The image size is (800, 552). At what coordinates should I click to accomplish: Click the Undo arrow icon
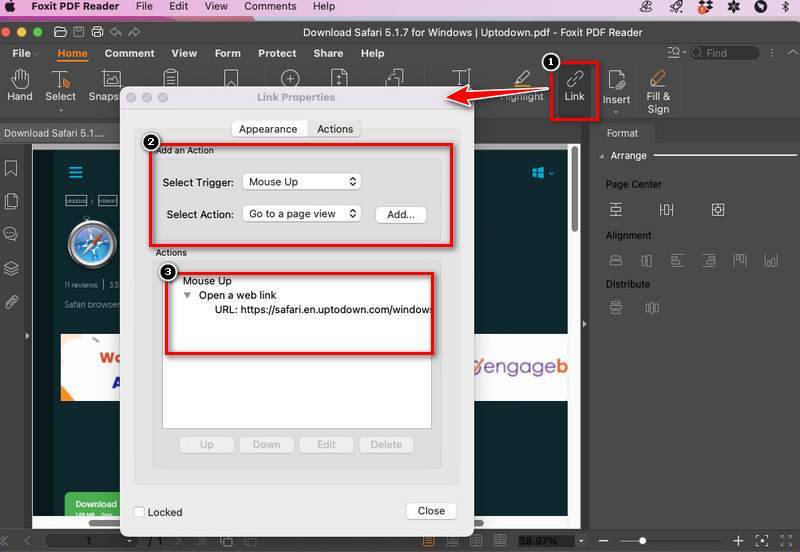point(116,32)
